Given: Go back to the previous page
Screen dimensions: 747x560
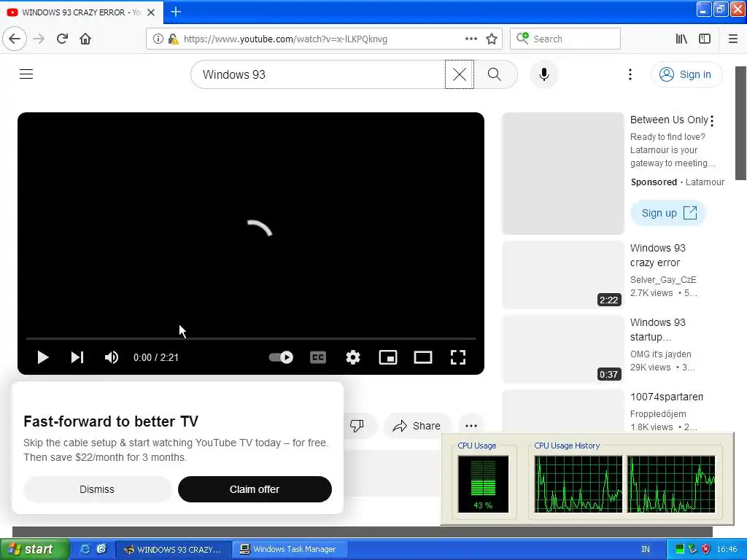Looking at the screenshot, I should (15, 39).
